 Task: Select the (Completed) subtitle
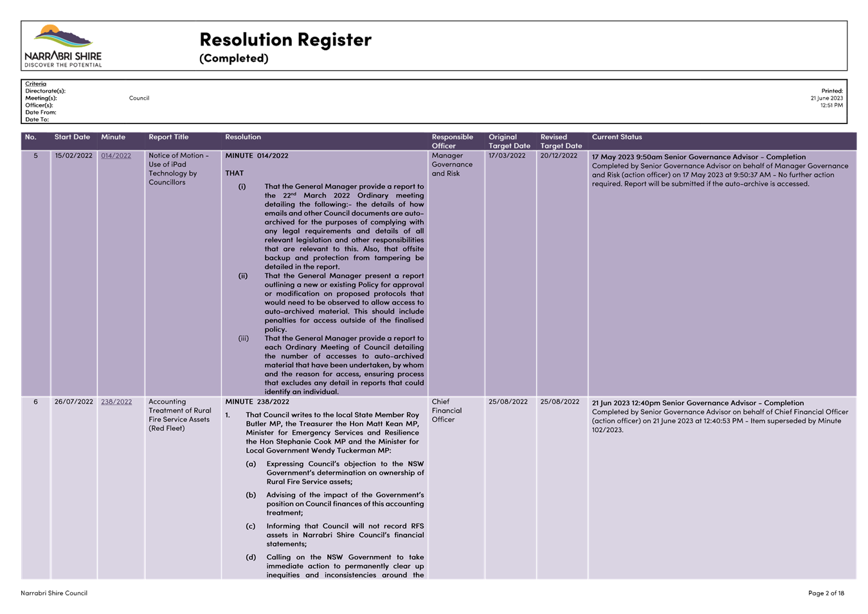233,58
